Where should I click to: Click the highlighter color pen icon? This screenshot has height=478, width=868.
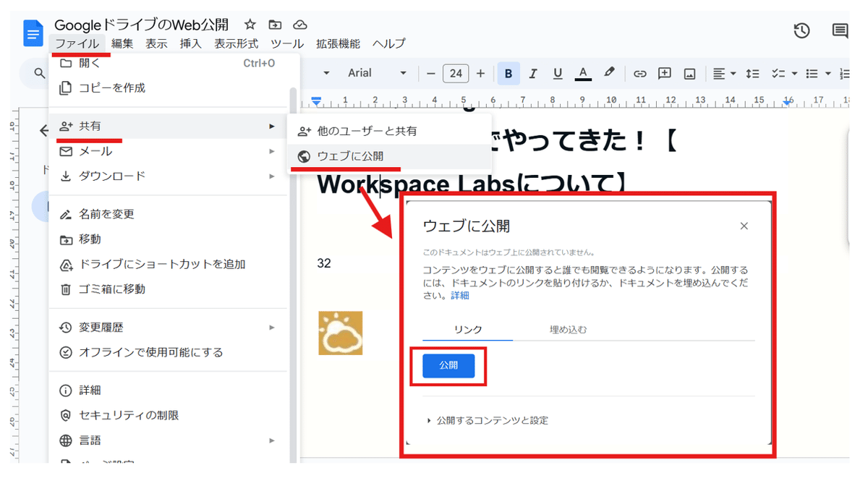point(609,73)
